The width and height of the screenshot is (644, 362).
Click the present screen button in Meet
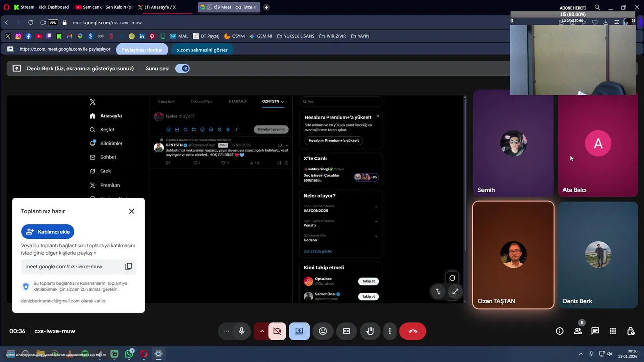[x=299, y=331]
